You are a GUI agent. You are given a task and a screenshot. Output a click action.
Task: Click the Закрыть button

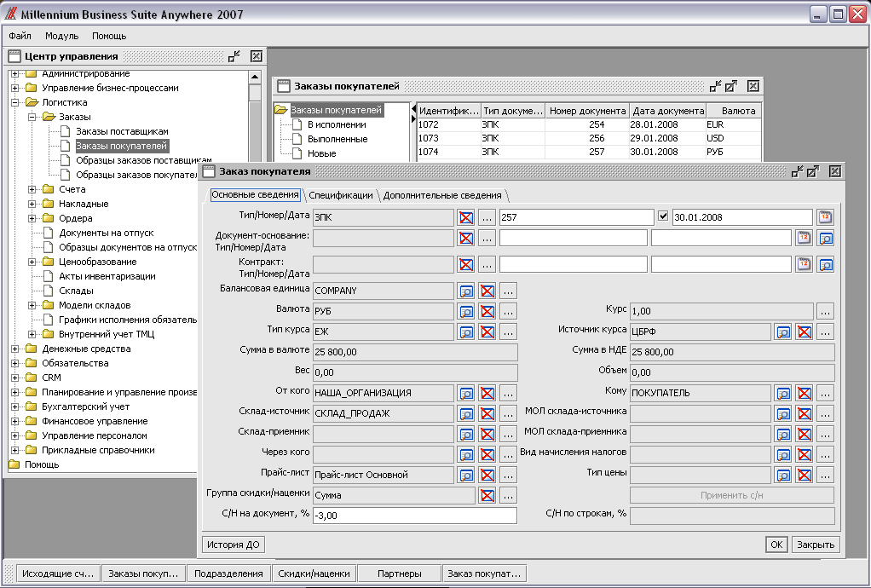pos(816,545)
